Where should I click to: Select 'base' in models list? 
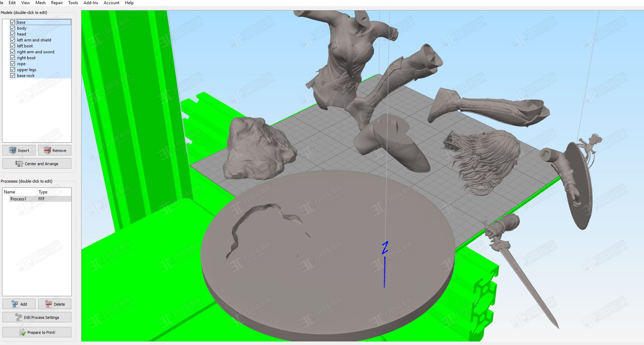click(x=21, y=22)
